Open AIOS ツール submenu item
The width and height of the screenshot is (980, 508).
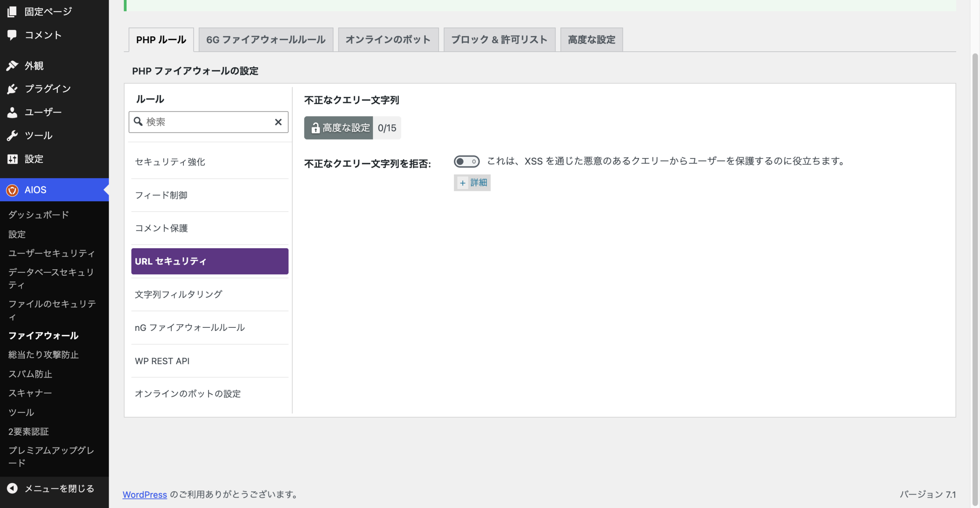[21, 412]
